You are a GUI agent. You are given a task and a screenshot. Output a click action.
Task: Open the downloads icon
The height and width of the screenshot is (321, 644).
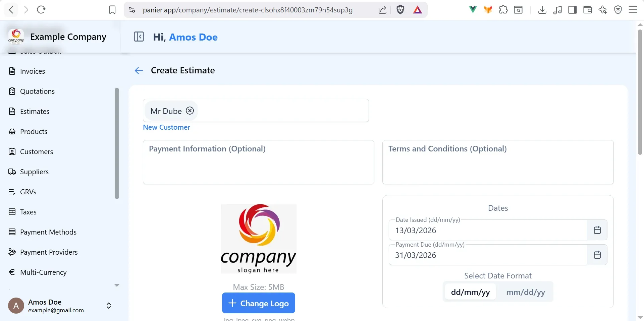(542, 10)
